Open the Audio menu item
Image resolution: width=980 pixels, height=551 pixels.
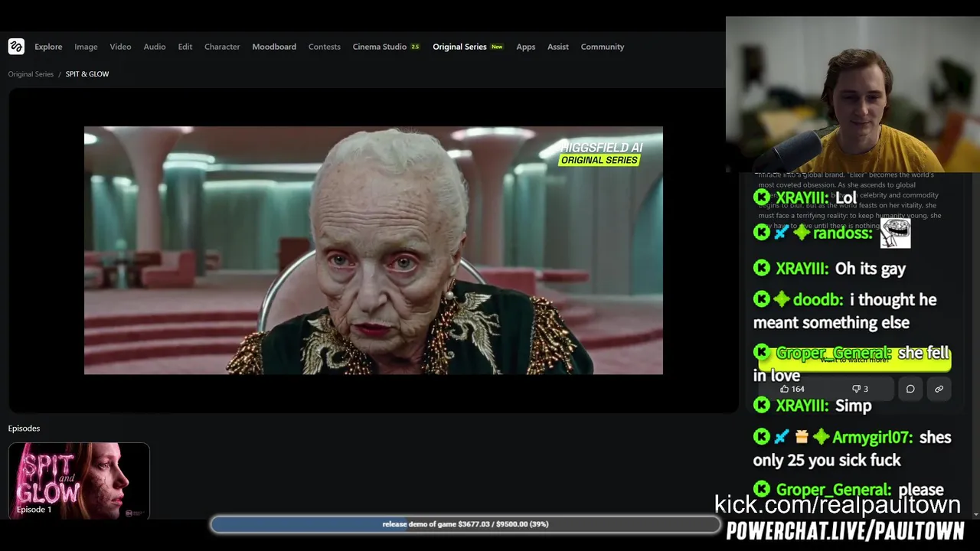coord(155,47)
